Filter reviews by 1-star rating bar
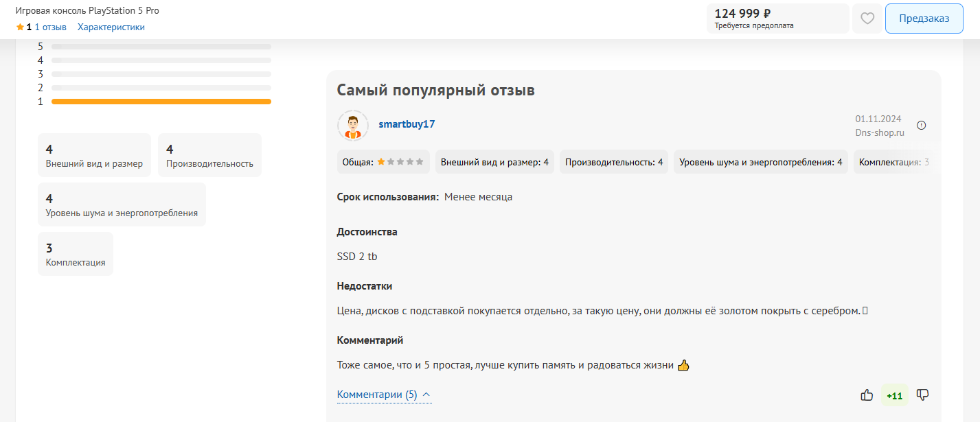This screenshot has height=422, width=980. click(155, 102)
